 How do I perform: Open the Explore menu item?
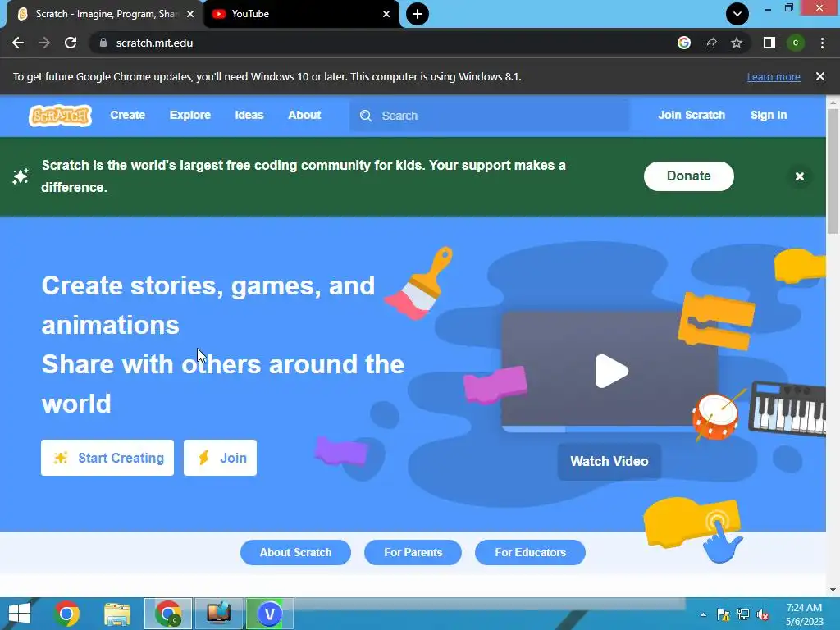(x=190, y=115)
